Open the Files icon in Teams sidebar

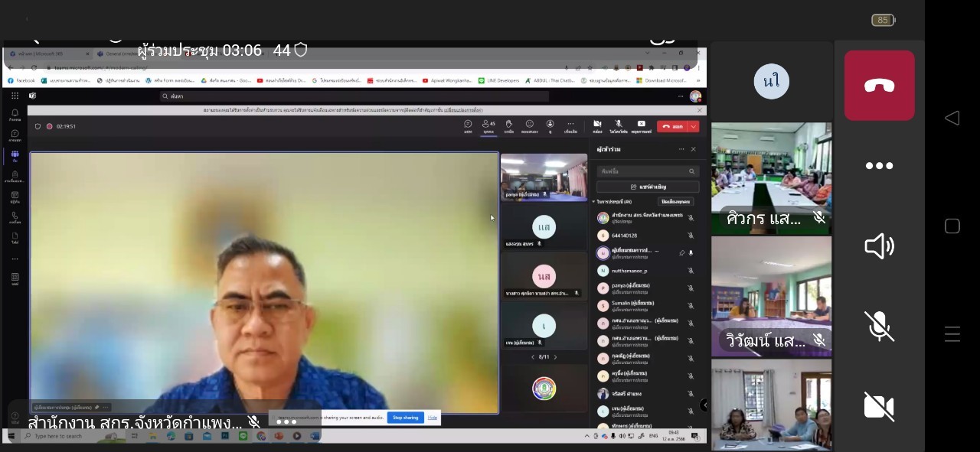tap(15, 238)
